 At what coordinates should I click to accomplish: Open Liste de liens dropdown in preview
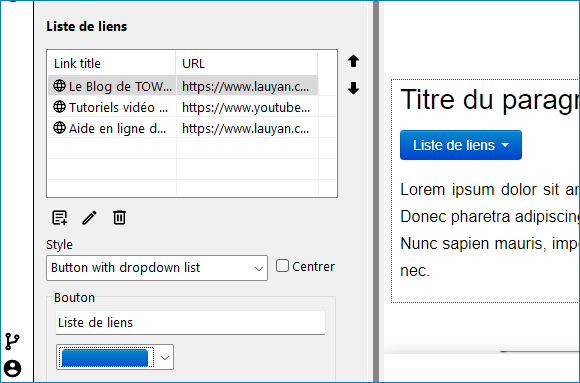(x=461, y=145)
